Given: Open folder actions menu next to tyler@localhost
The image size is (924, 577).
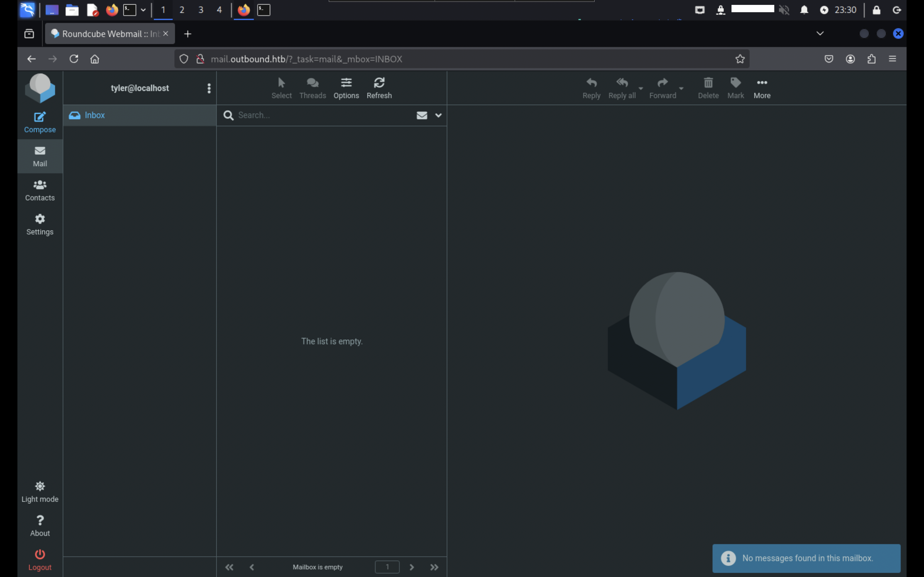Looking at the screenshot, I should (x=209, y=88).
